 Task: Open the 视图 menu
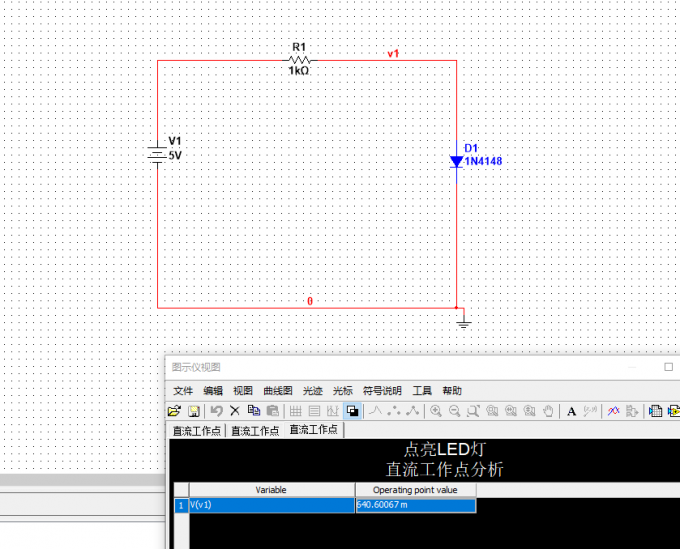(243, 391)
